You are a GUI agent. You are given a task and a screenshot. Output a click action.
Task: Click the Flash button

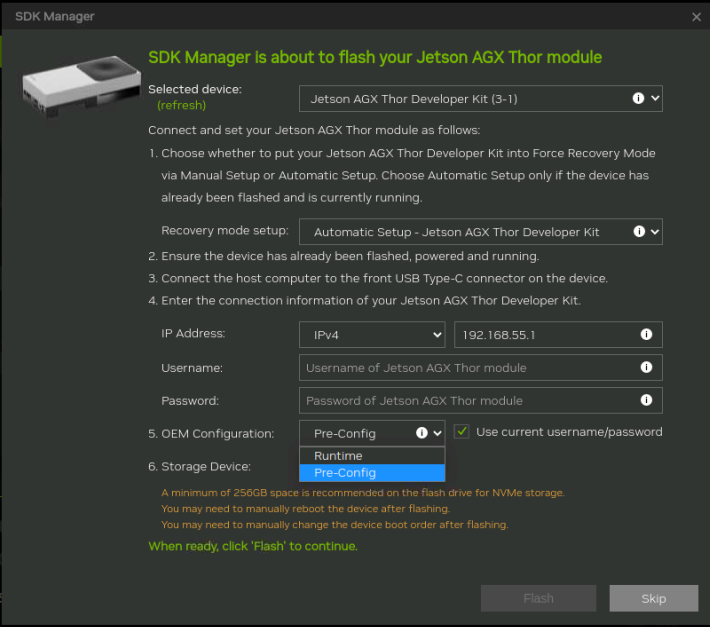[x=538, y=598]
